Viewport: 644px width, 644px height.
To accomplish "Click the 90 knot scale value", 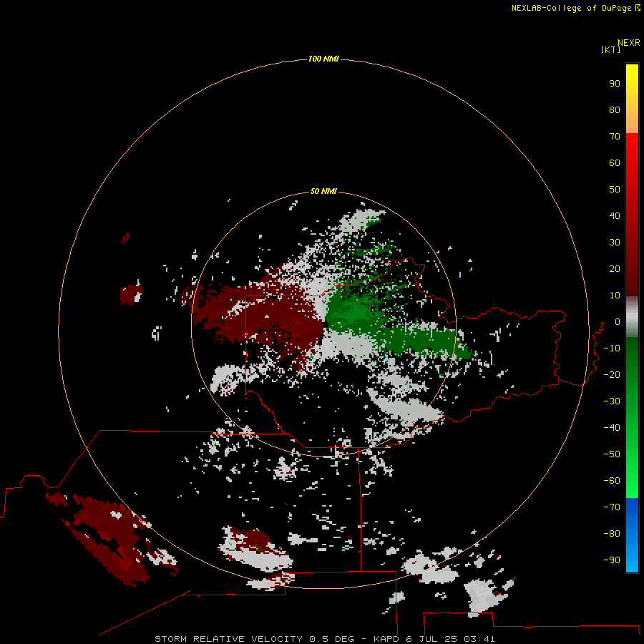I will pos(615,84).
